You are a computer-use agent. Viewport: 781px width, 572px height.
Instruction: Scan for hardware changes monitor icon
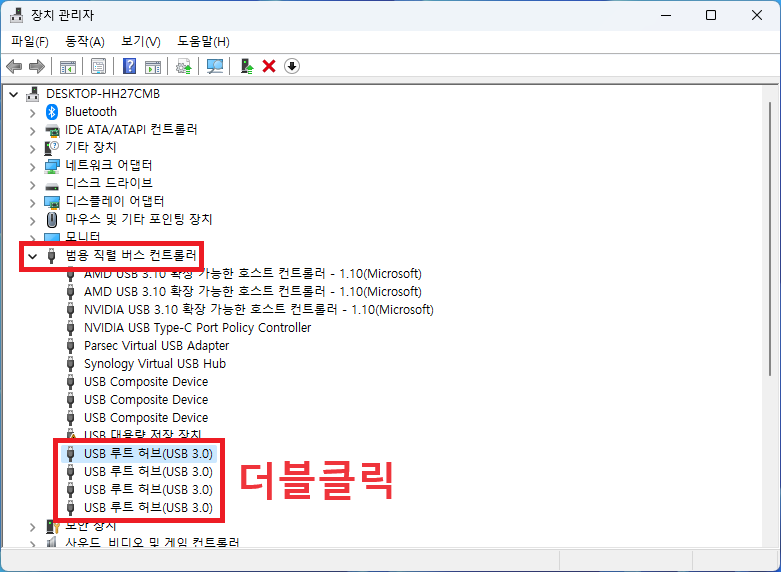[x=215, y=66]
